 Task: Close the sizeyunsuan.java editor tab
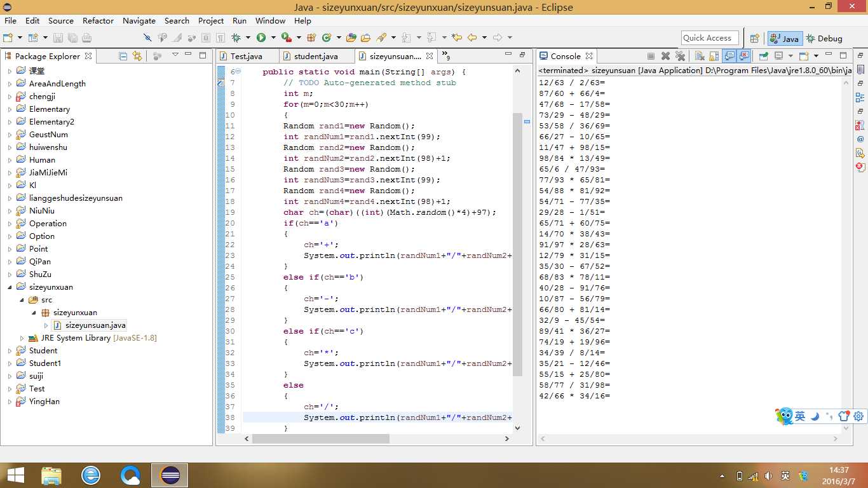pos(430,56)
